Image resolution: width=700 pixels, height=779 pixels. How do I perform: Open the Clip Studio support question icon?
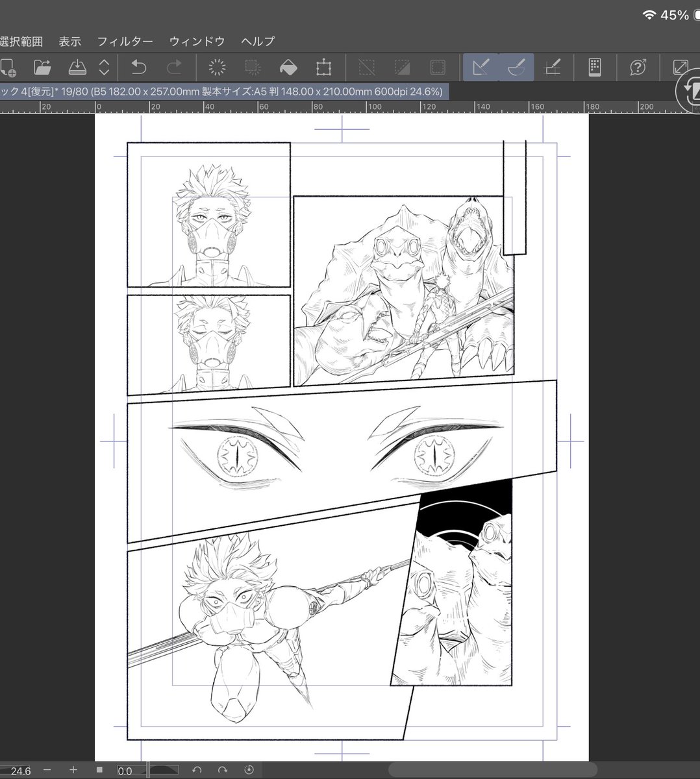click(638, 68)
